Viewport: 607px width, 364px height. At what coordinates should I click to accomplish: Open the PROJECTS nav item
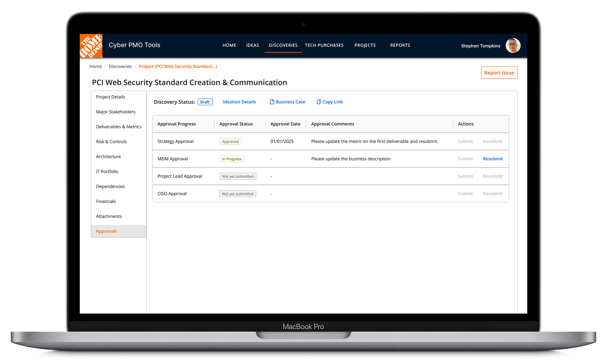click(365, 45)
